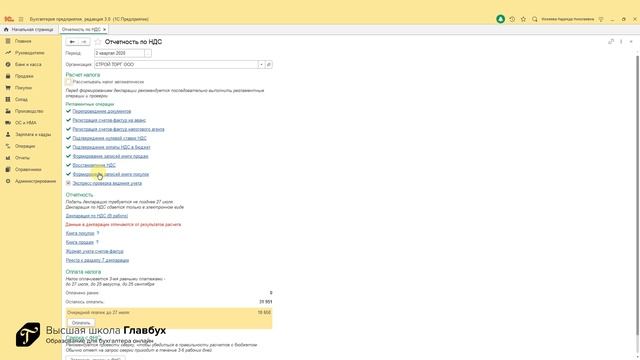640x360 pixels.
Task: Expand the organization dropdown arrow
Action: click(x=261, y=64)
